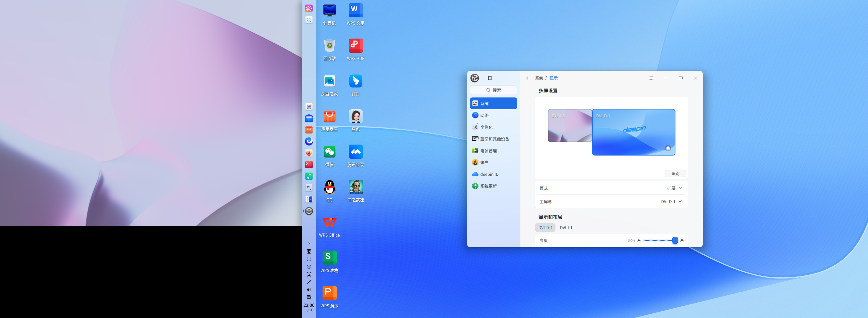Expand dock tray with chevron arrow
Viewport: 868px width, 318px height.
[x=309, y=244]
